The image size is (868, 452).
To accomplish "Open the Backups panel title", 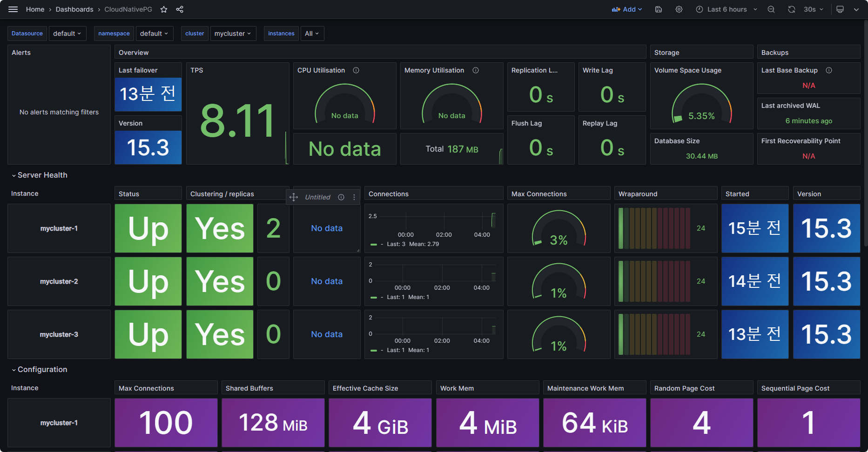I will tap(775, 53).
